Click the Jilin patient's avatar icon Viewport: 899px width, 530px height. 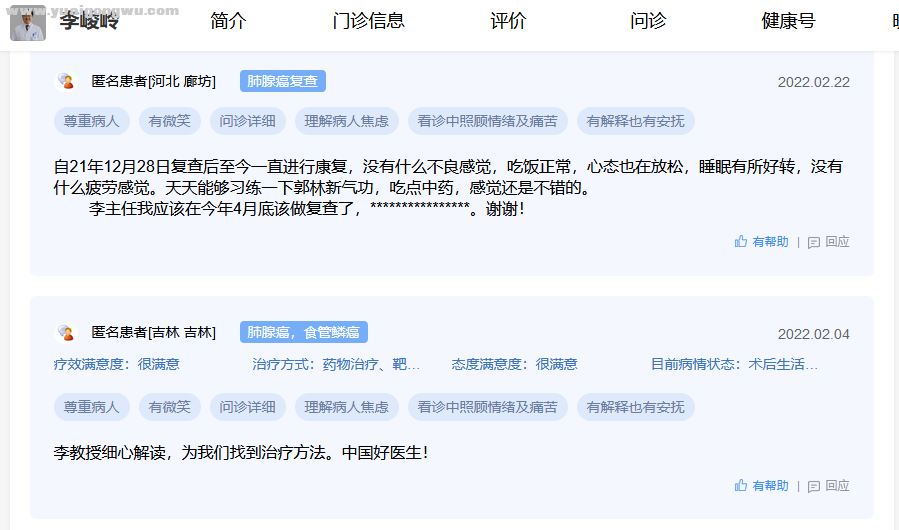point(65,333)
